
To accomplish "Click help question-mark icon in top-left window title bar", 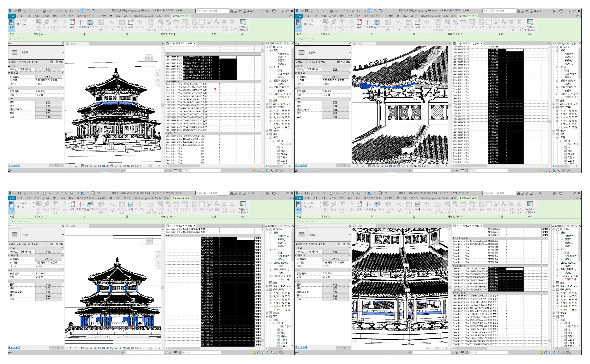I will coord(274,11).
